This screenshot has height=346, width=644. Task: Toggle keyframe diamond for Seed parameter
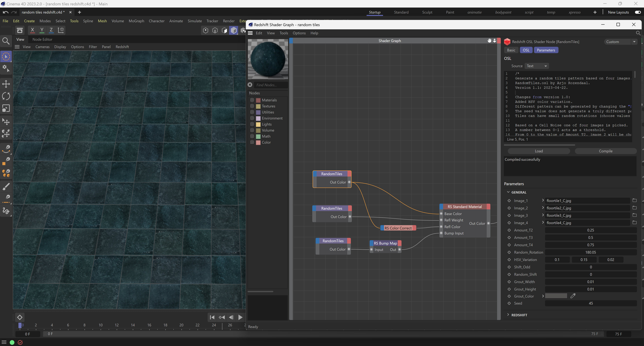(509, 303)
